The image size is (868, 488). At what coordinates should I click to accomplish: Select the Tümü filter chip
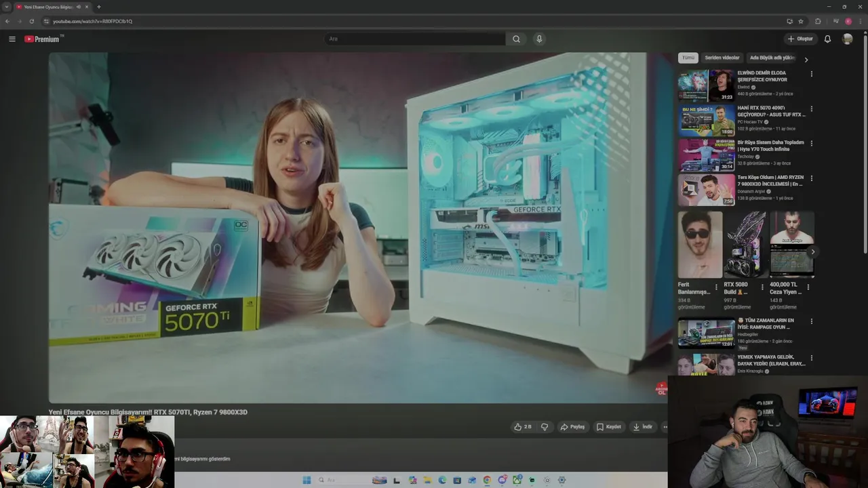coord(688,58)
